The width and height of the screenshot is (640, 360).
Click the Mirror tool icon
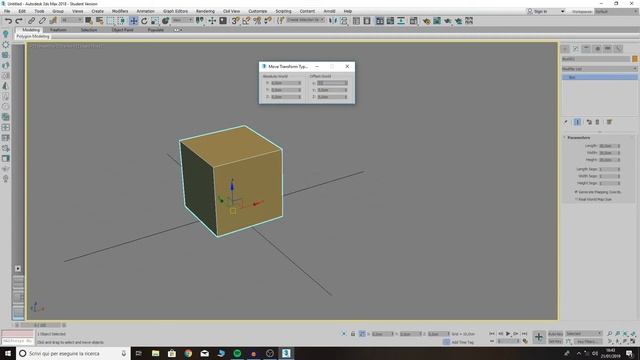333,21
